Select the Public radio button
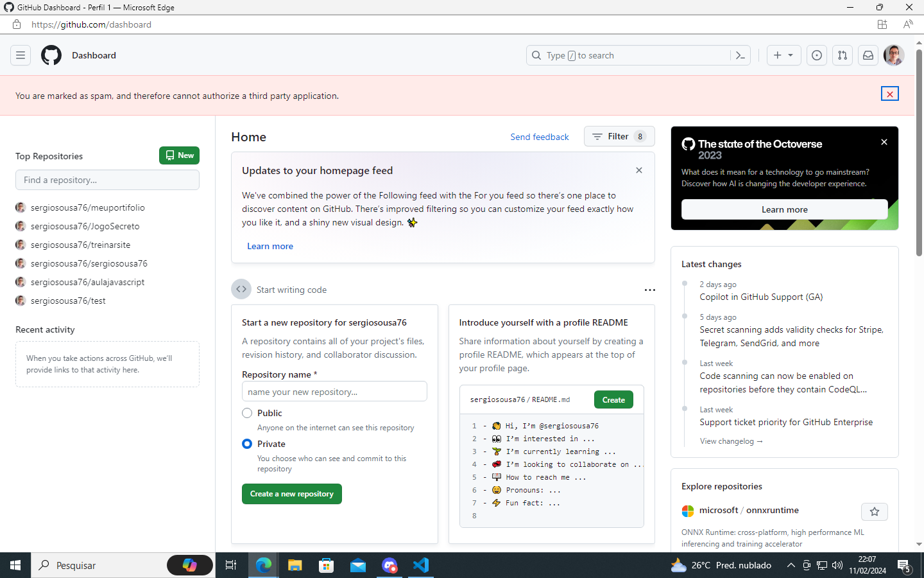 point(247,413)
